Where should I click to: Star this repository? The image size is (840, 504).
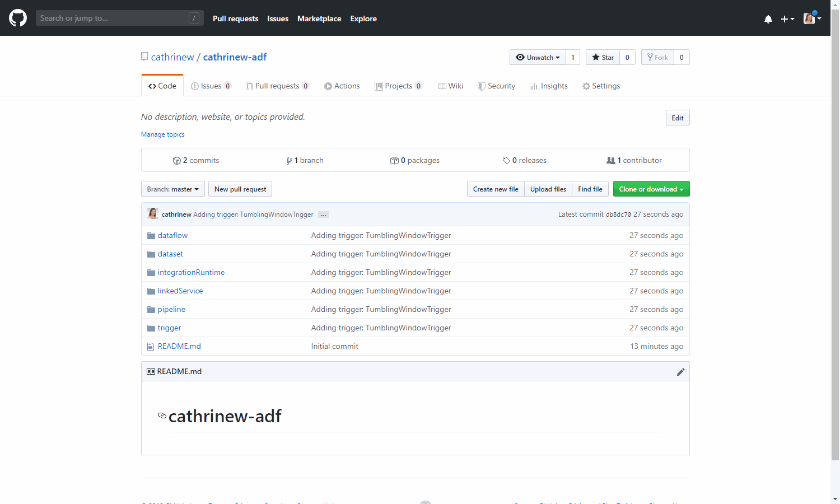point(603,57)
